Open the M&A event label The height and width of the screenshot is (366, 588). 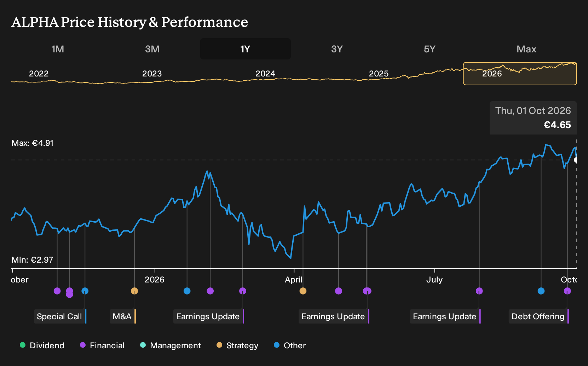pyautogui.click(x=123, y=316)
